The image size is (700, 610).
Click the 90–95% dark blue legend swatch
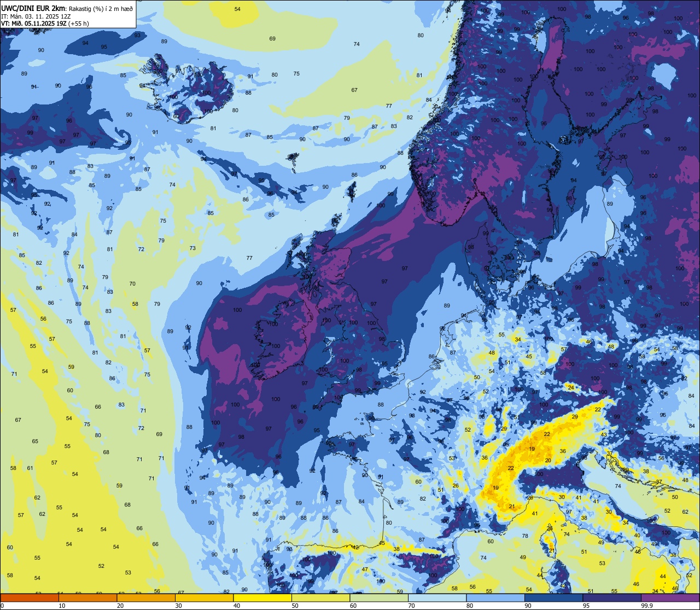pos(553,598)
